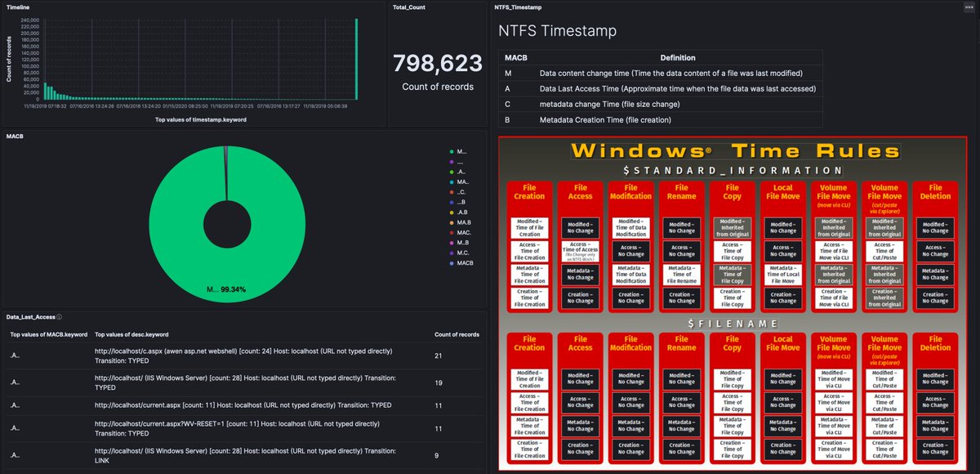Click '.A..' cell in c.aspx webshell row
Screen dimensions: 980x474
[x=16, y=355]
